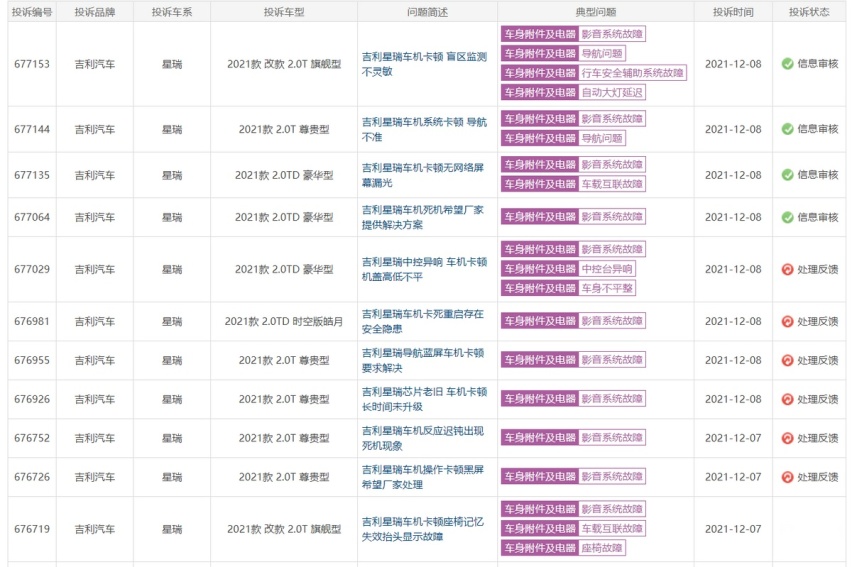Image resolution: width=852 pixels, height=567 pixels.
Task: Open complaint link 吉利星瑞车机卡顿 盲区监测不灵敏
Action: click(424, 64)
